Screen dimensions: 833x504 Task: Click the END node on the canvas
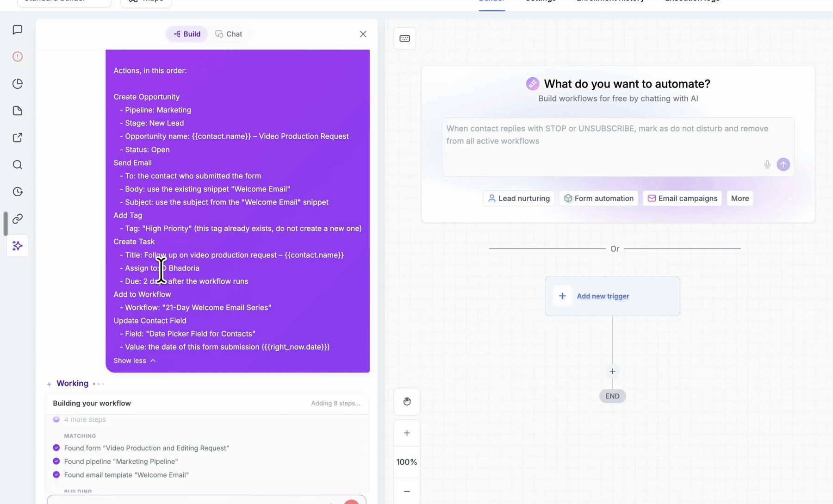(612, 396)
